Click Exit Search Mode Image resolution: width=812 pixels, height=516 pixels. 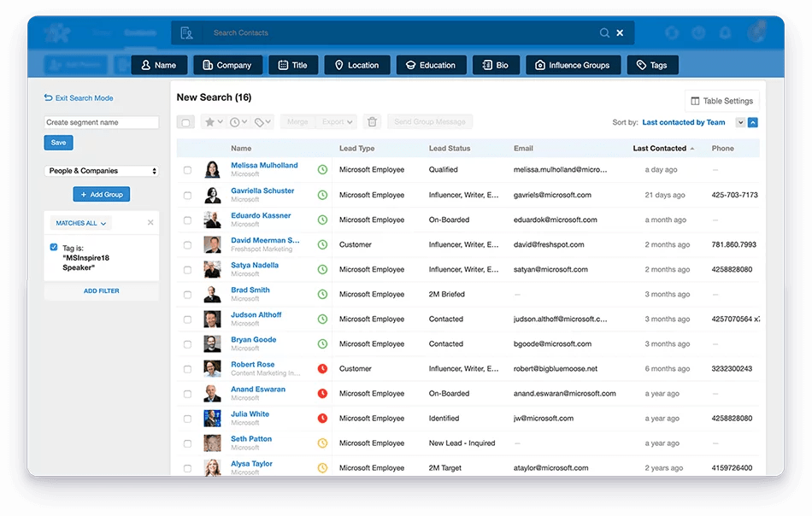(x=79, y=97)
